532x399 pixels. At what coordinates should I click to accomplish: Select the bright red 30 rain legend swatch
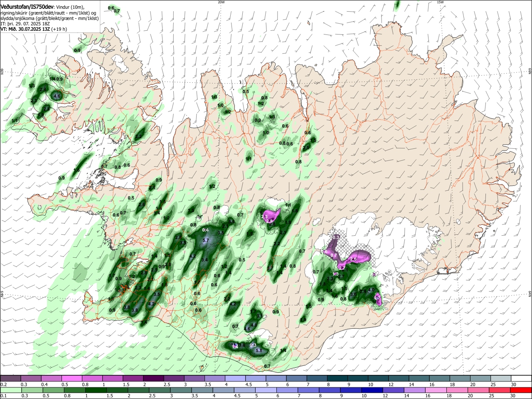coord(521,390)
